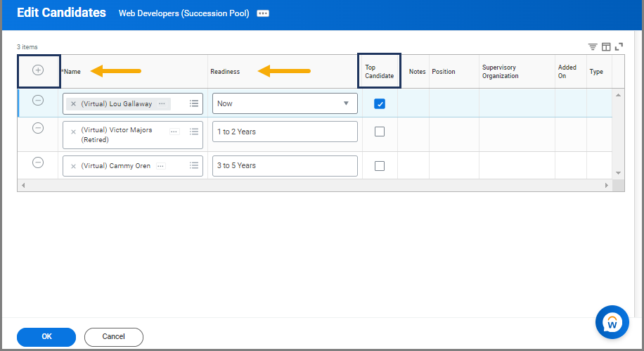Open the 1 to 2 Years readiness field
Image resolution: width=644 pixels, height=351 pixels.
coord(285,132)
